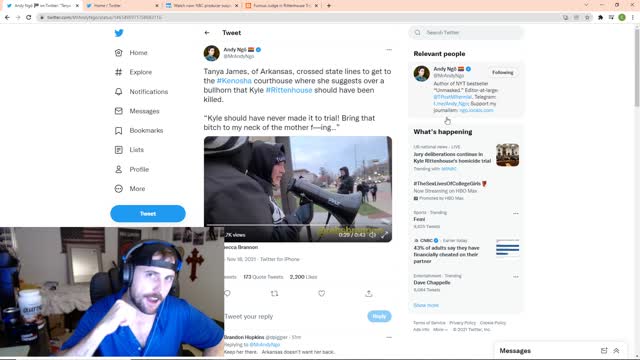The height and width of the screenshot is (360, 640).
Task: Open options for the Feni trend
Action: click(x=516, y=213)
